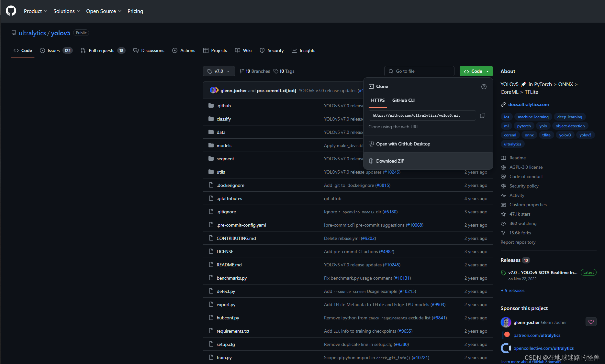
Task: Switch to the Pull requests tab
Action: 103,50
